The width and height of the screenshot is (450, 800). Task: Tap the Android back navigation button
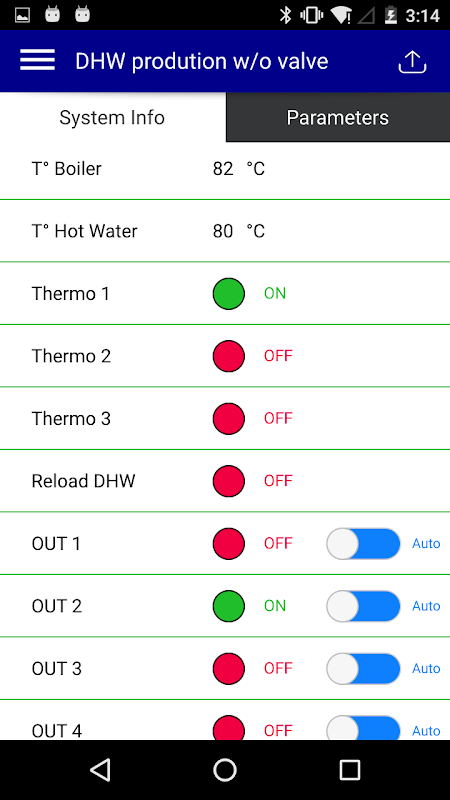(x=101, y=769)
